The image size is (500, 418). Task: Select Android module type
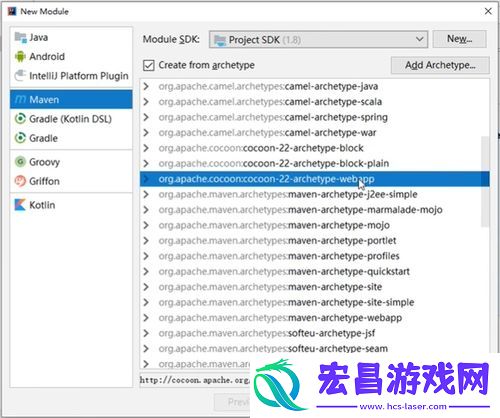[71, 57]
